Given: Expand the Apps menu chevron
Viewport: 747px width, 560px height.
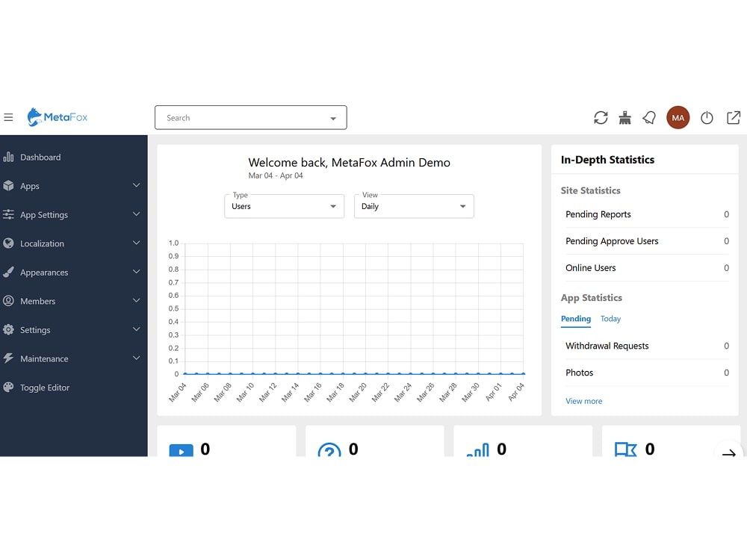Looking at the screenshot, I should [x=136, y=185].
